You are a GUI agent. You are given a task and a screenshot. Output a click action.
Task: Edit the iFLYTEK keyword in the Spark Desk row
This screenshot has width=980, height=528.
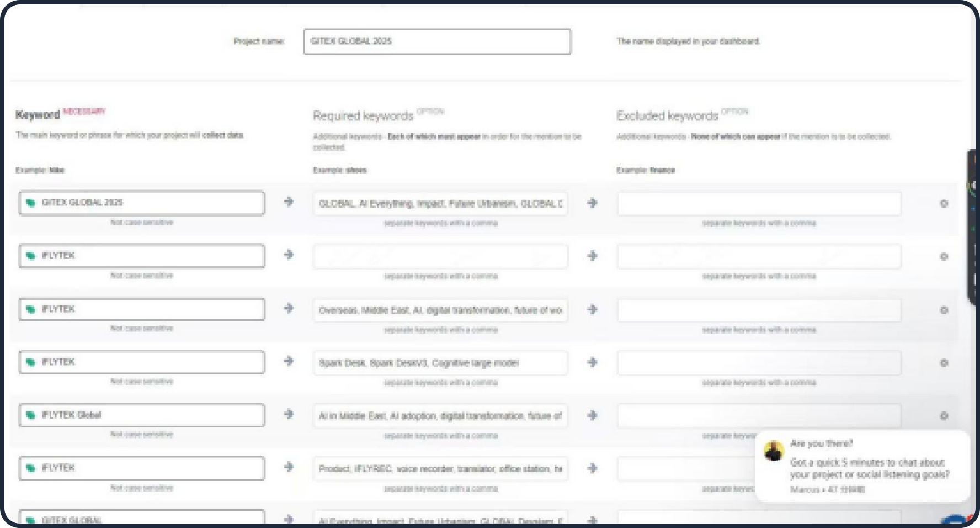point(142,362)
